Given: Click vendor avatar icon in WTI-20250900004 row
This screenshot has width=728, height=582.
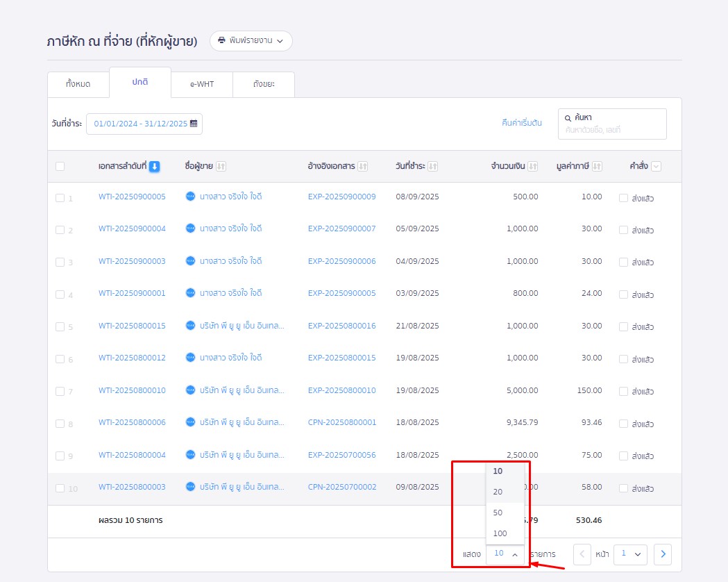Looking at the screenshot, I should tap(190, 228).
